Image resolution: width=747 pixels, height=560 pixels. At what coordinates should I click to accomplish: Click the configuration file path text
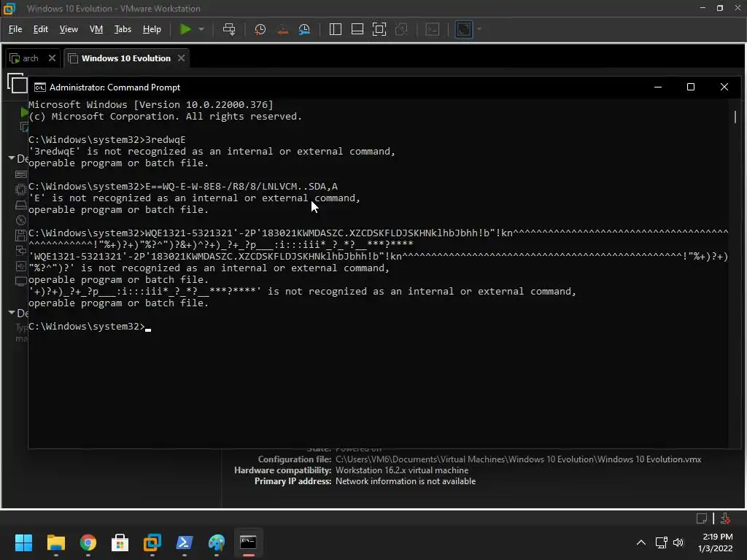tap(519, 459)
